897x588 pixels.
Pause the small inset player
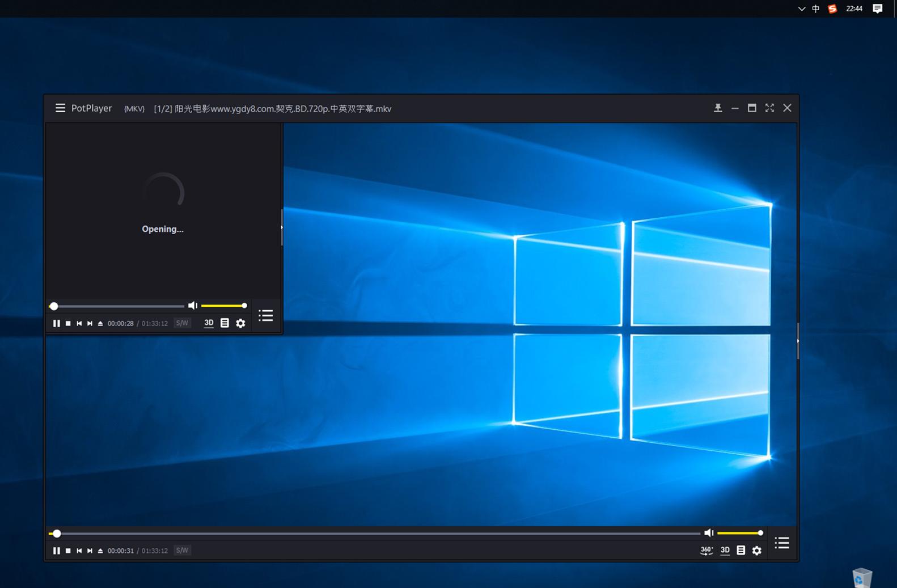tap(56, 323)
